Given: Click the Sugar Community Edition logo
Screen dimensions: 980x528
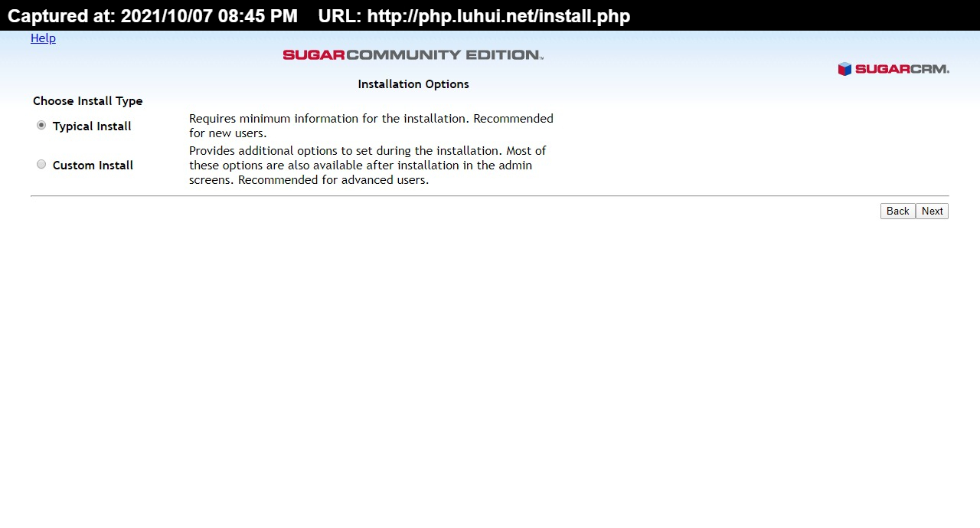Looking at the screenshot, I should (x=413, y=54).
